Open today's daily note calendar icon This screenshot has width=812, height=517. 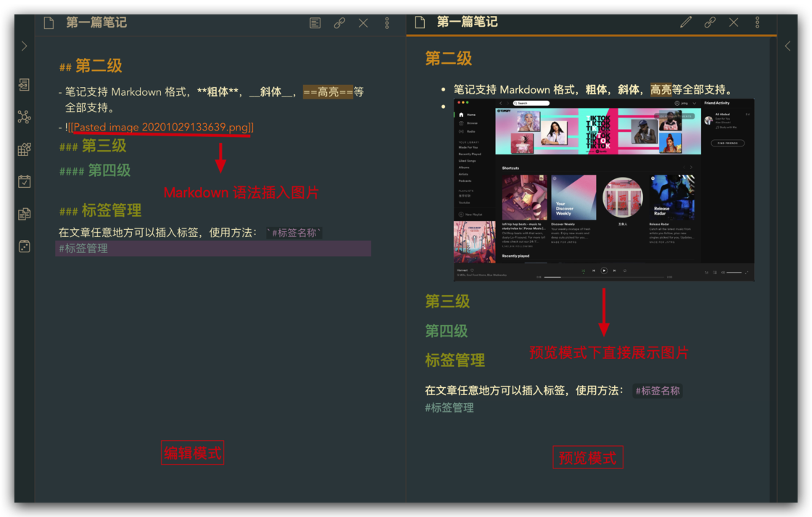(25, 181)
